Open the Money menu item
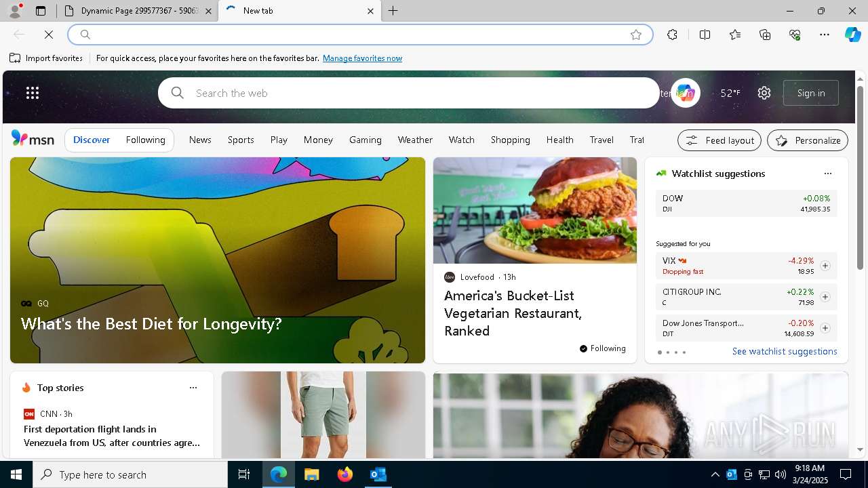868x488 pixels. click(318, 140)
